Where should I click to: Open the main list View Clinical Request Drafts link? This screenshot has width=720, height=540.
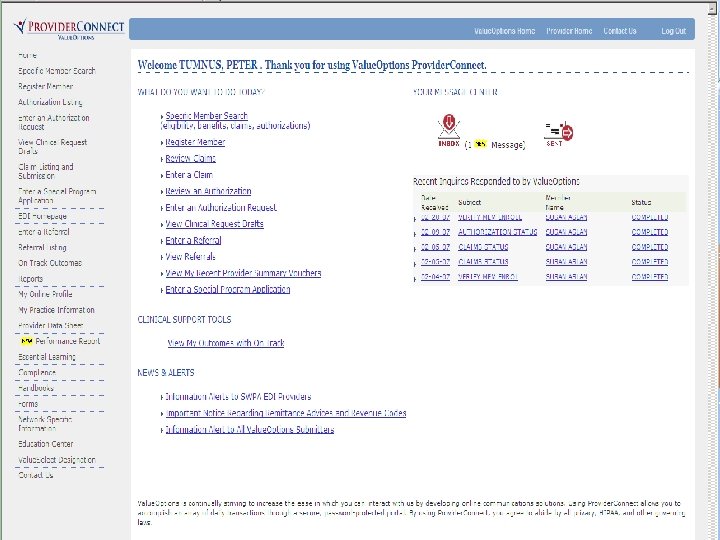pyautogui.click(x=214, y=224)
